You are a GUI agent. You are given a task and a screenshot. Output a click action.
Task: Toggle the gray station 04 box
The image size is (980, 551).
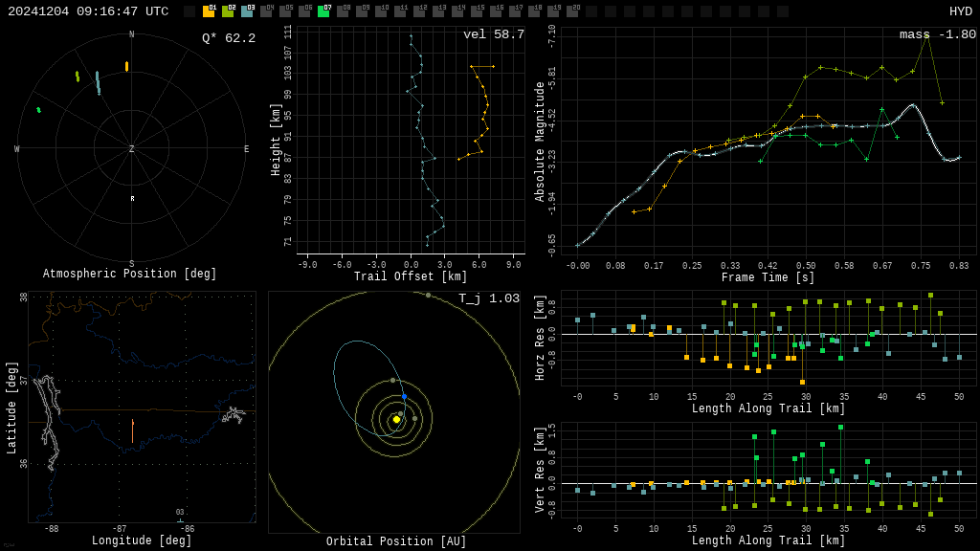tap(266, 11)
